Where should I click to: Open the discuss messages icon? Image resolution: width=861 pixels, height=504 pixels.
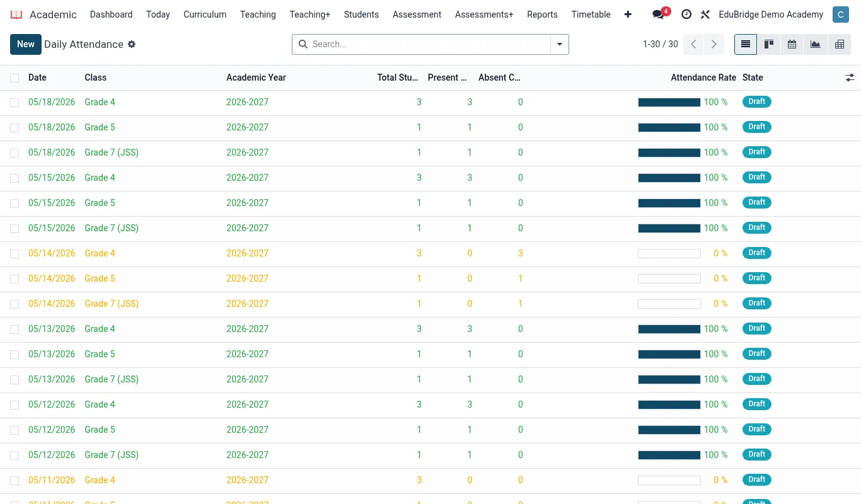point(658,14)
